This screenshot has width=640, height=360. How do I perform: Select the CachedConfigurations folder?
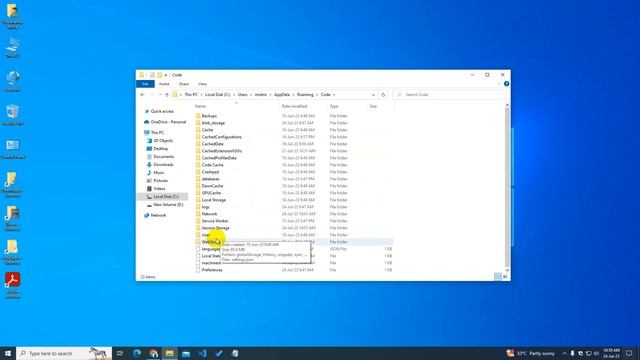[x=222, y=137]
